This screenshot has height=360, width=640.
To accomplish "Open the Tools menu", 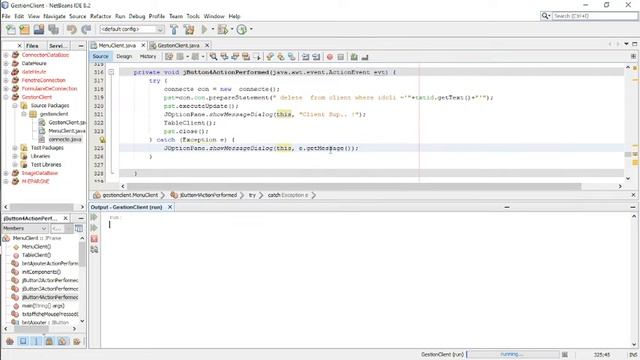I will pyautogui.click(x=193, y=16).
